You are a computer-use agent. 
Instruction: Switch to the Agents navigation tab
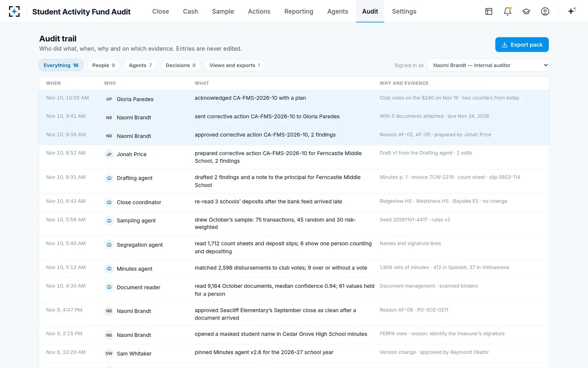[x=338, y=11]
